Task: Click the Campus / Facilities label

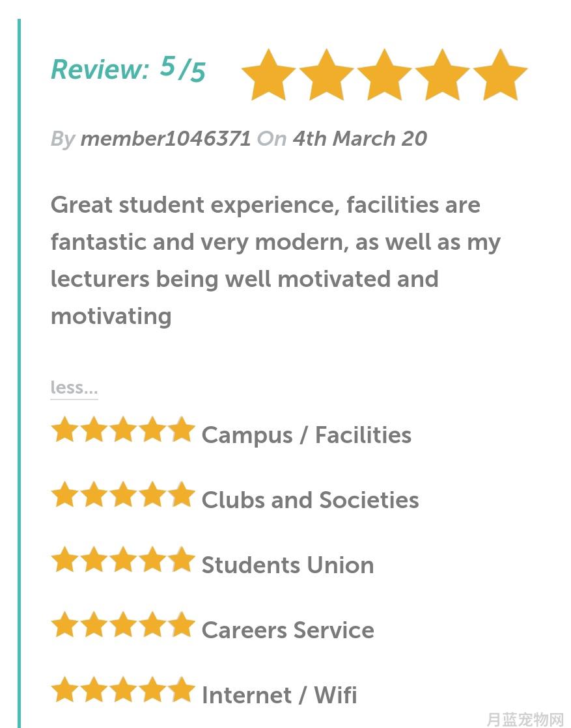Action: [307, 435]
